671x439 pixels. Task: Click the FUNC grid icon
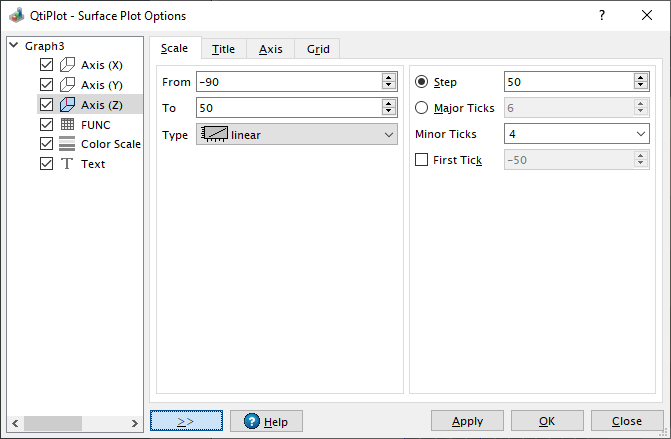[x=68, y=125]
